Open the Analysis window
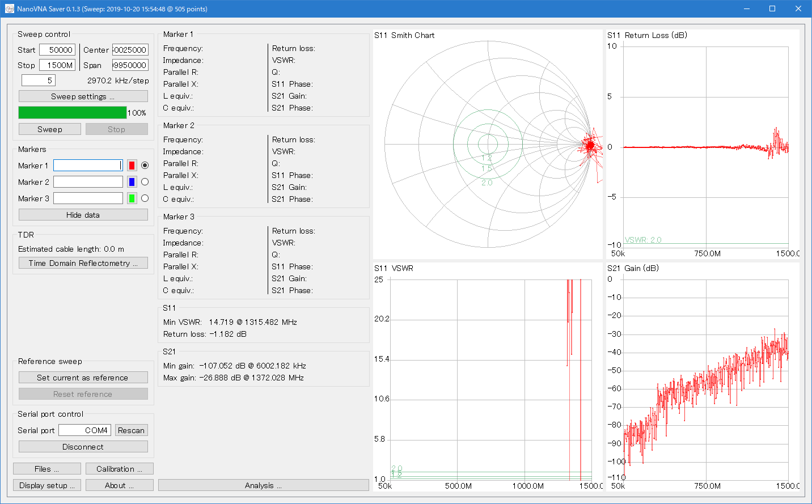Image resolution: width=812 pixels, height=504 pixels. [x=264, y=485]
